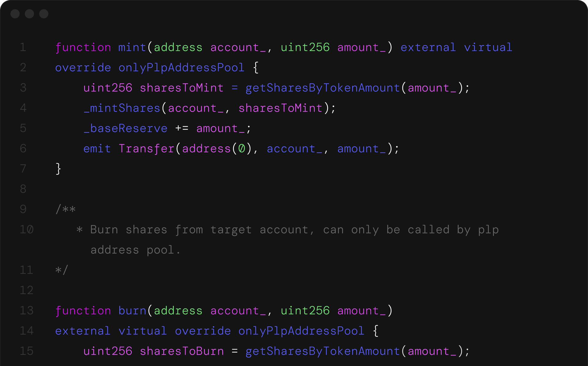The width and height of the screenshot is (588, 366).
Task: Click 'getSharesByTokenAmount' call on line 3
Action: [323, 88]
